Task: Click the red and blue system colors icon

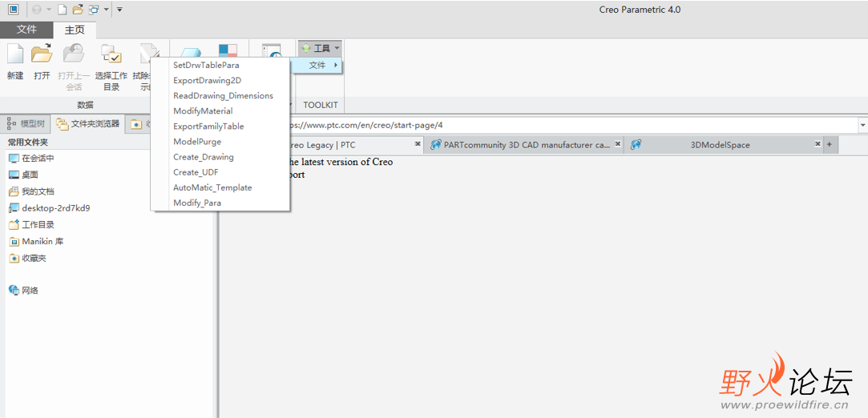Action: tap(228, 51)
